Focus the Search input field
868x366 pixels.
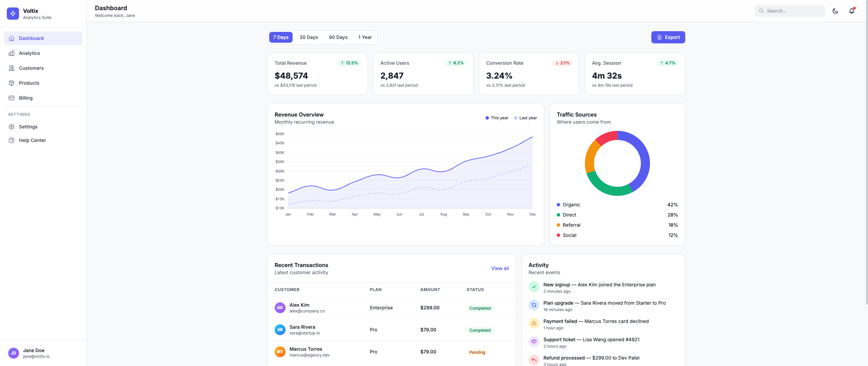click(x=790, y=11)
